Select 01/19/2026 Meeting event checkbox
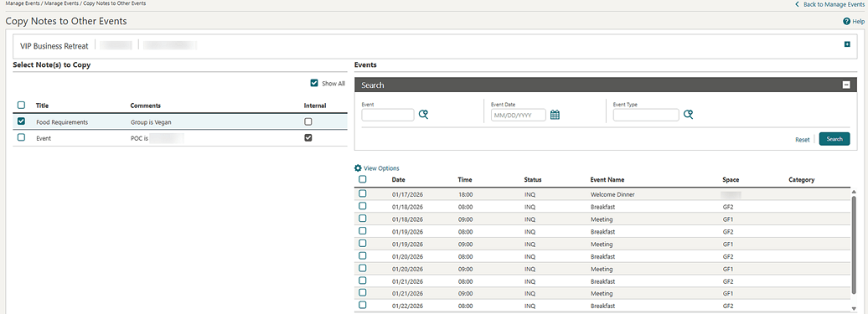Screen dimensions: 868x314 tap(363, 243)
